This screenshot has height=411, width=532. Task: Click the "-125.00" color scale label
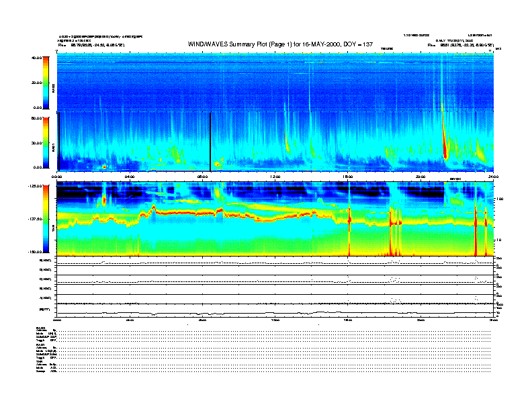pyautogui.click(x=36, y=186)
